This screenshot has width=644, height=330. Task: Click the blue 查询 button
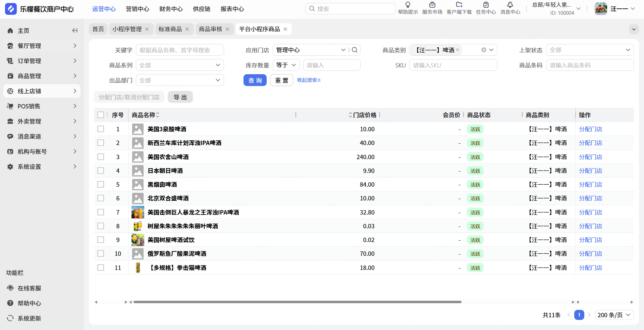click(x=255, y=80)
